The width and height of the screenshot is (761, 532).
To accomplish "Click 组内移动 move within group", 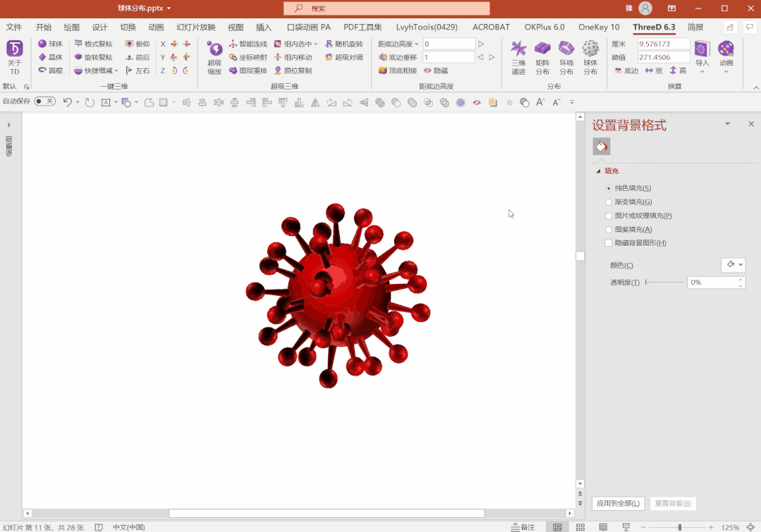I will [x=293, y=57].
